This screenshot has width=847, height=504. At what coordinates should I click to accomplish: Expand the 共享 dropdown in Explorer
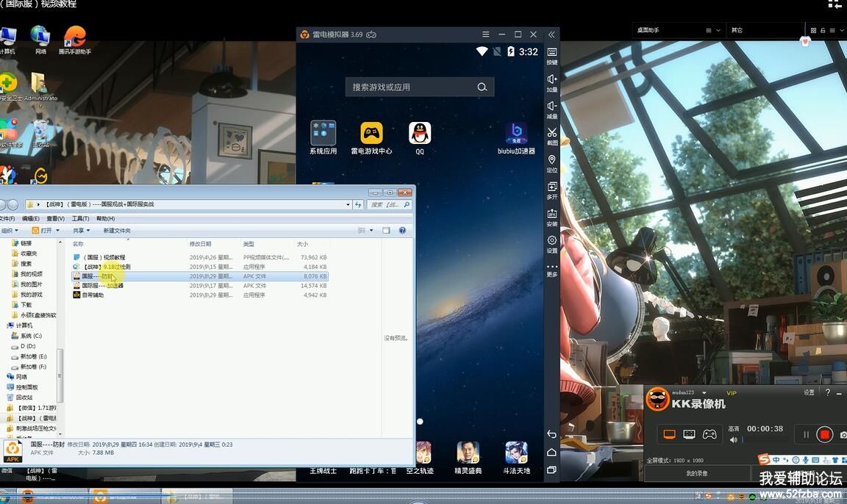point(81,231)
